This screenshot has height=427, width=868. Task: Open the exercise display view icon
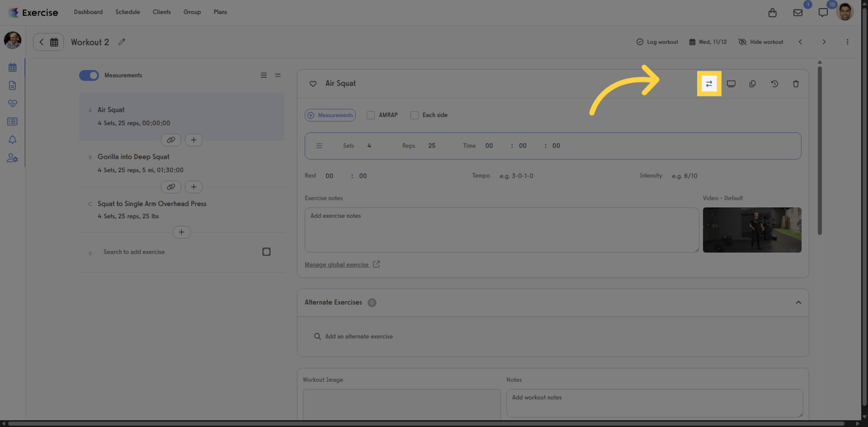click(x=731, y=83)
